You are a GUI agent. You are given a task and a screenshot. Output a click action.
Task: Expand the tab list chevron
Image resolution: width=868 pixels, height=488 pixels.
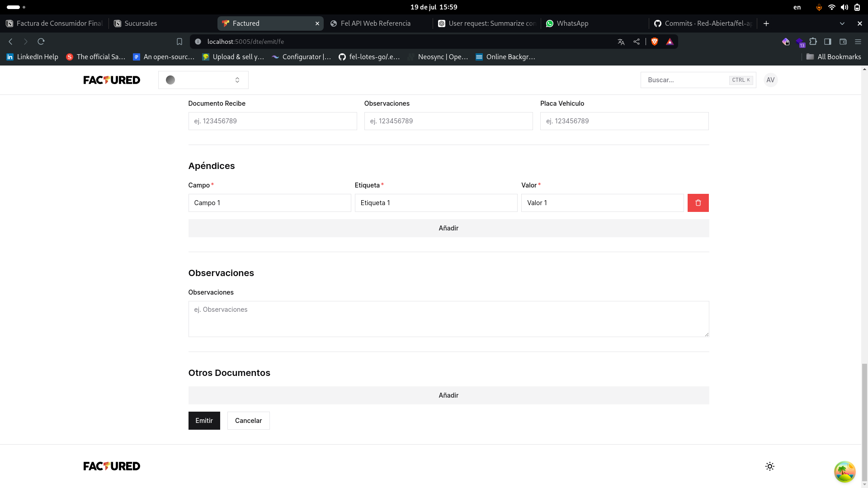coord(842,23)
